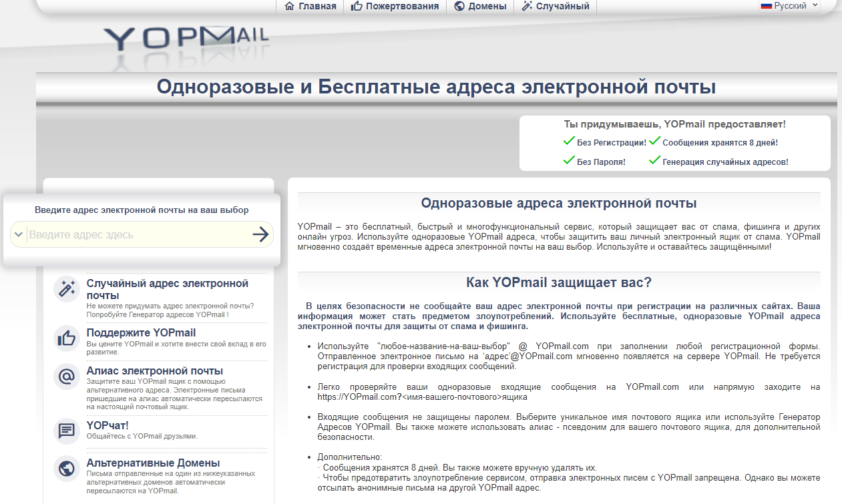Open the Пожертвования menu item
The height and width of the screenshot is (504, 842).
tap(395, 6)
